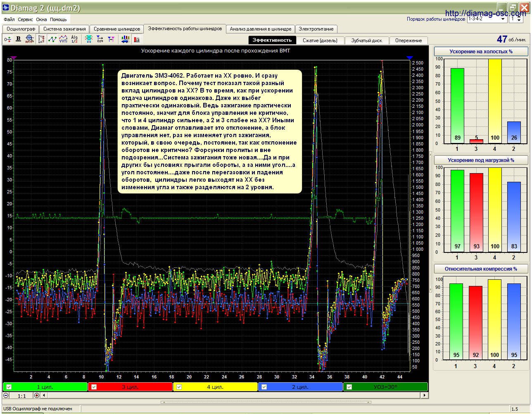Click the horizontal scrollbar right arrow
The width and height of the screenshot is (532, 414).
[424, 395]
